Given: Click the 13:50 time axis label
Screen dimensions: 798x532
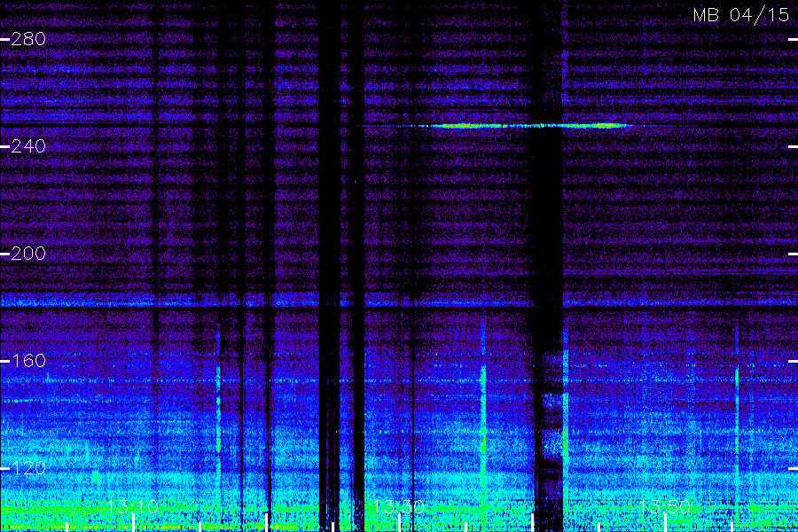Looking at the screenshot, I should pos(665,507).
